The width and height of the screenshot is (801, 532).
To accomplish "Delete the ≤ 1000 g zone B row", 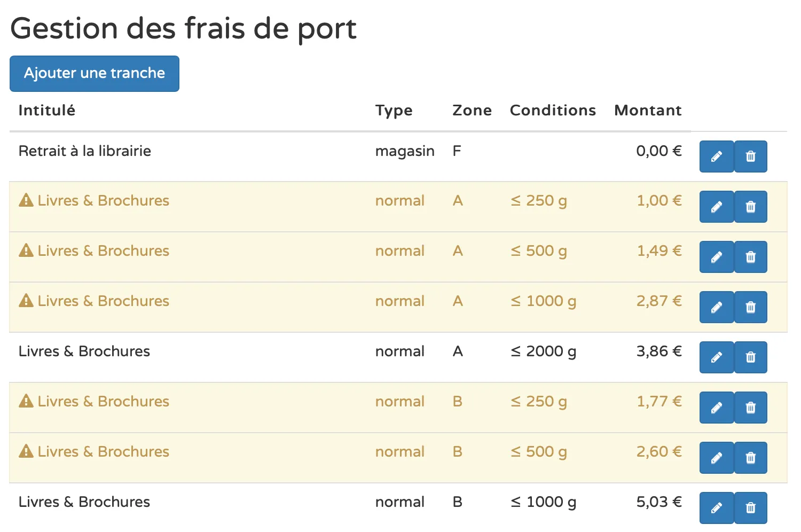I will [750, 508].
